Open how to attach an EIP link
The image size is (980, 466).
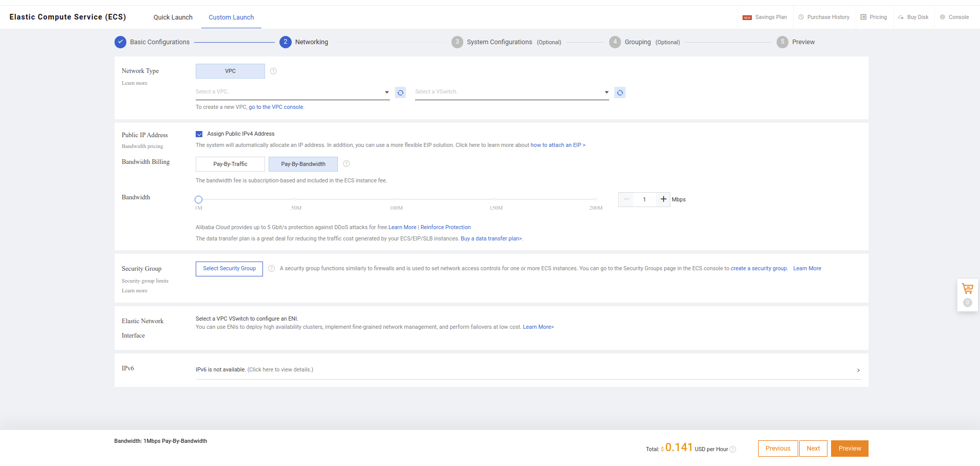pos(558,145)
